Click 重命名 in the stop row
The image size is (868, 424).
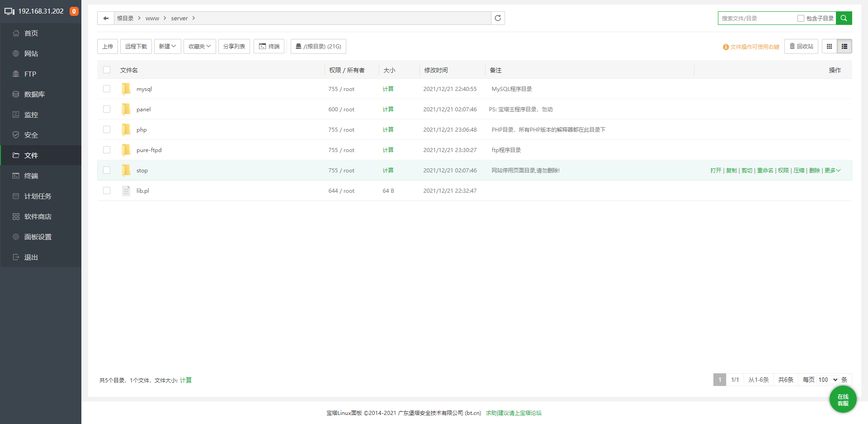765,171
